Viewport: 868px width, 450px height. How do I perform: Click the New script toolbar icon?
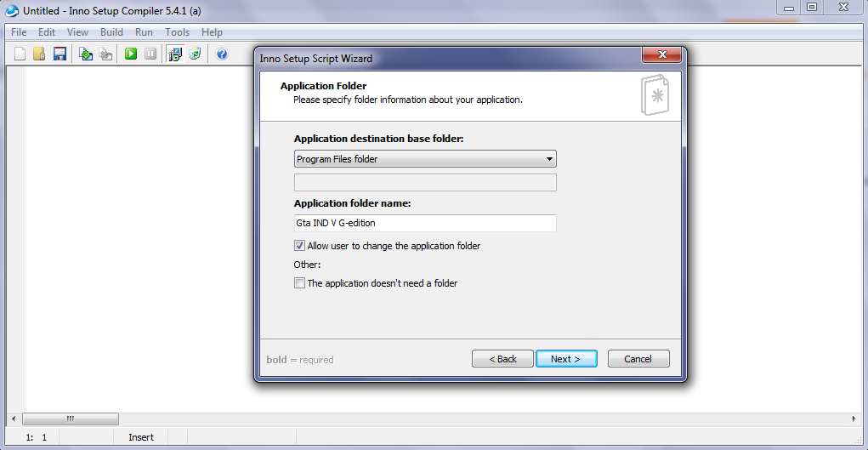tap(20, 54)
